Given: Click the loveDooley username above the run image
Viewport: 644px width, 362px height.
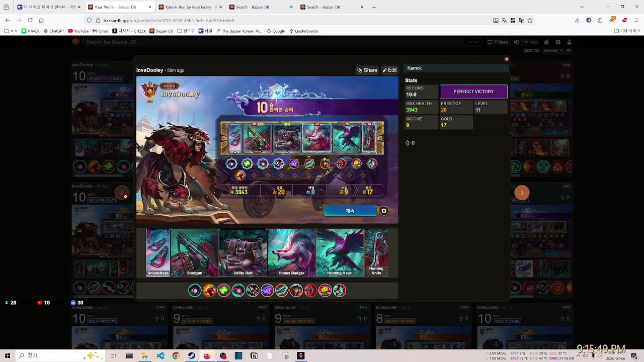Looking at the screenshot, I should [150, 70].
